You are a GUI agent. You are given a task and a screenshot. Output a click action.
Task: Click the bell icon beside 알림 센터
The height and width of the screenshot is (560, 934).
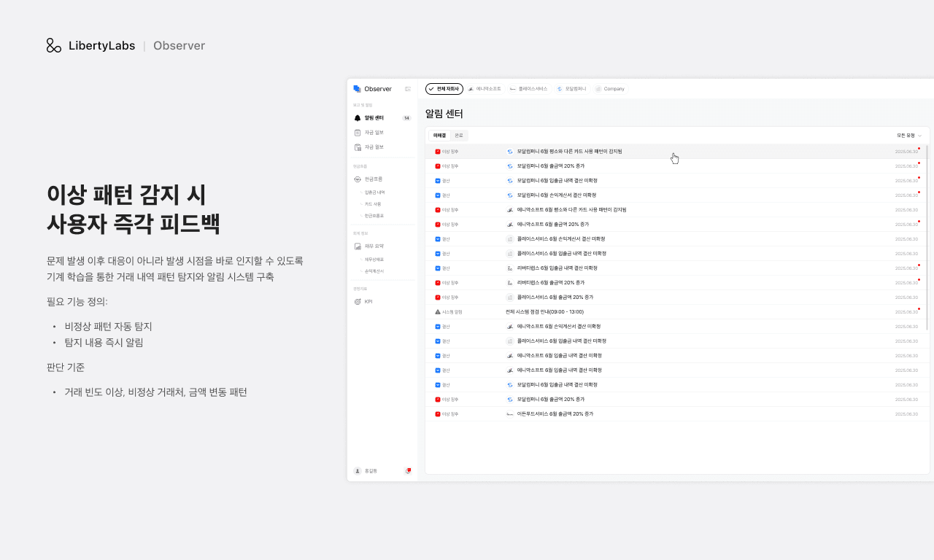[358, 118]
